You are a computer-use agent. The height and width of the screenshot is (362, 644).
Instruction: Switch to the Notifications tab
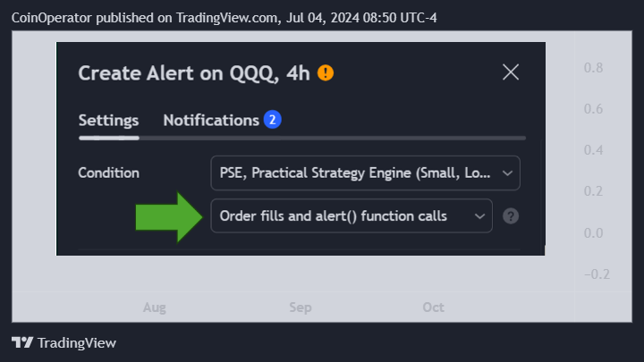click(x=211, y=121)
